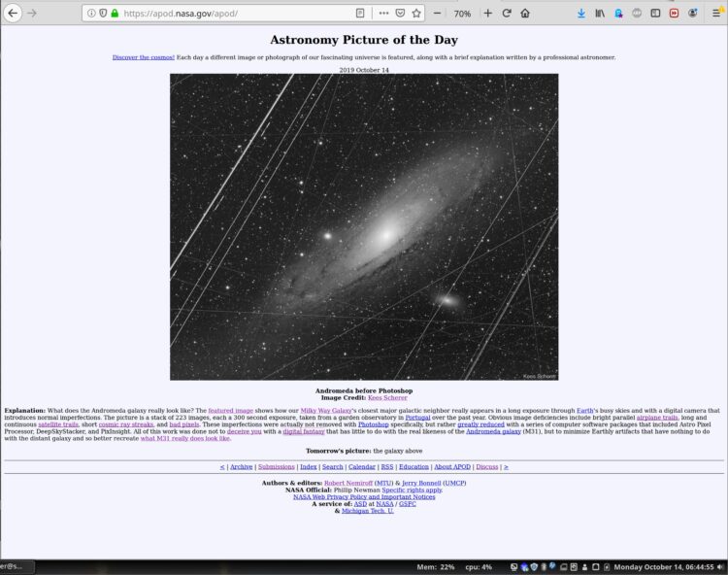
Task: Open the Milky Way Galaxy link
Action: pos(326,411)
